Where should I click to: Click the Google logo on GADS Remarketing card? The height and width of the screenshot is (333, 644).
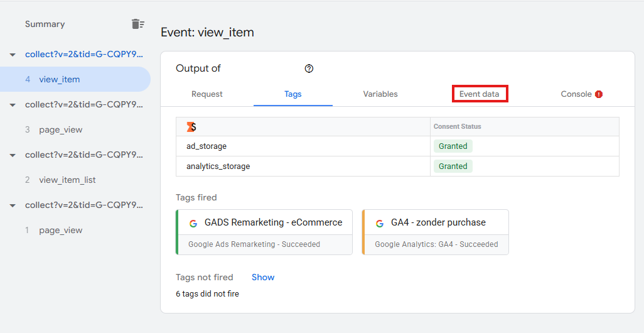coord(193,223)
